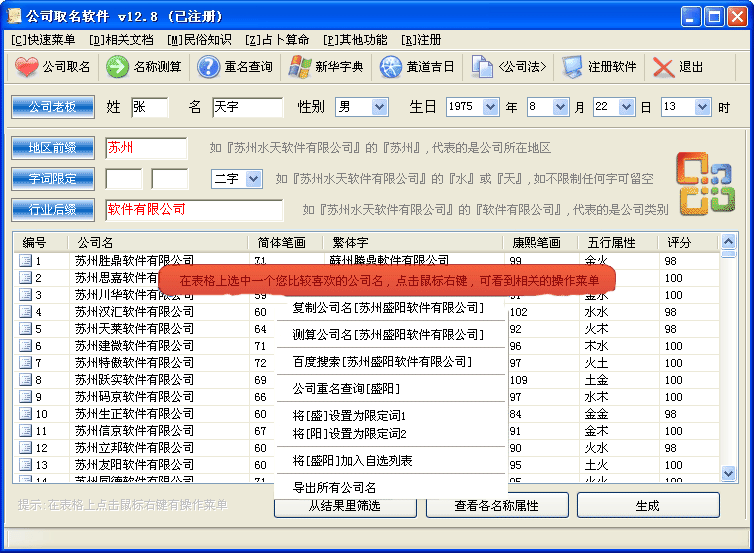This screenshot has height=553, width=754.
Task: Click the results table scroll-up arrow
Action: point(729,241)
